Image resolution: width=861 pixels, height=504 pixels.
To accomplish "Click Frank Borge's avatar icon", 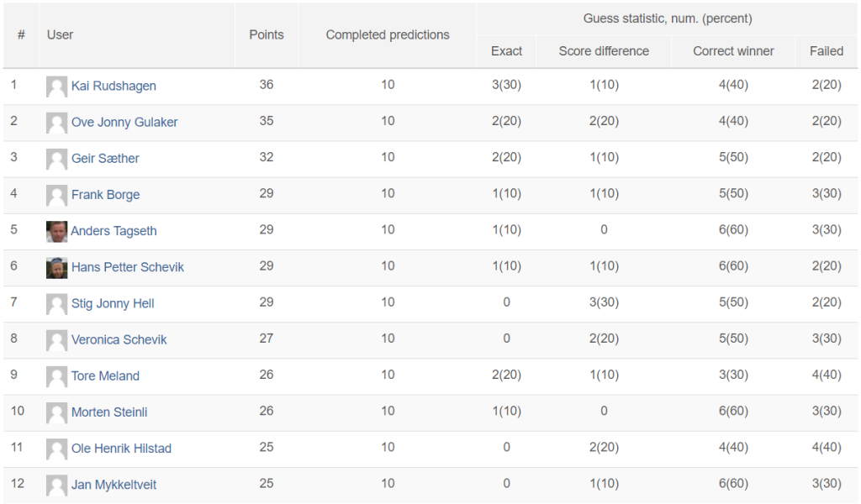I will (56, 195).
